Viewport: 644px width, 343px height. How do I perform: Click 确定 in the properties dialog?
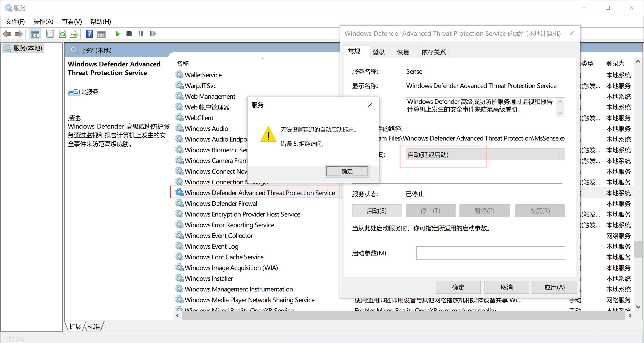coord(458,287)
